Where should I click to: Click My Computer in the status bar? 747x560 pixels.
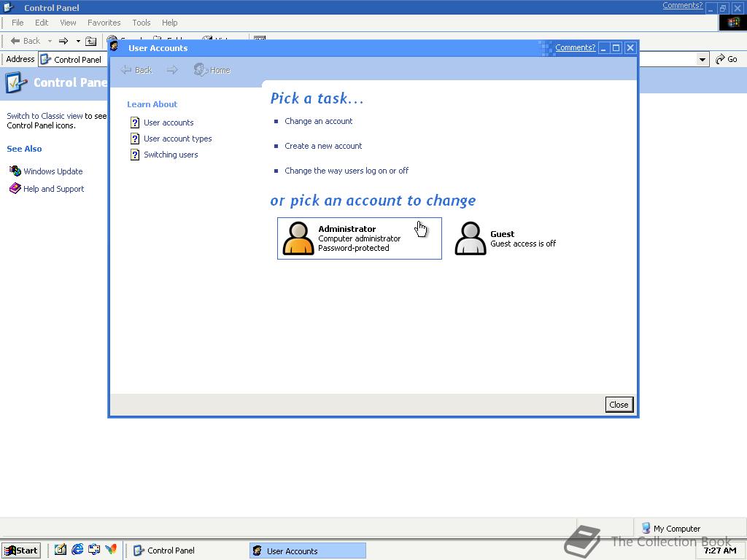(x=671, y=528)
